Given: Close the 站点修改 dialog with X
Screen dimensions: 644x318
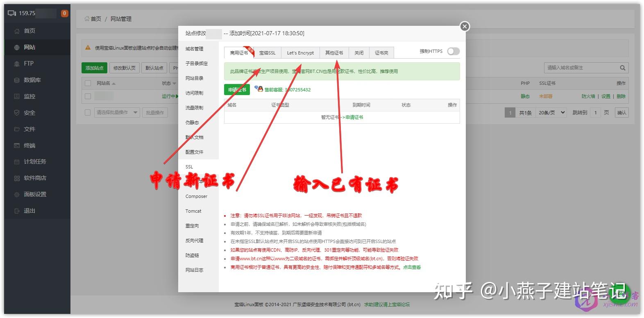Looking at the screenshot, I should coord(465,26).
